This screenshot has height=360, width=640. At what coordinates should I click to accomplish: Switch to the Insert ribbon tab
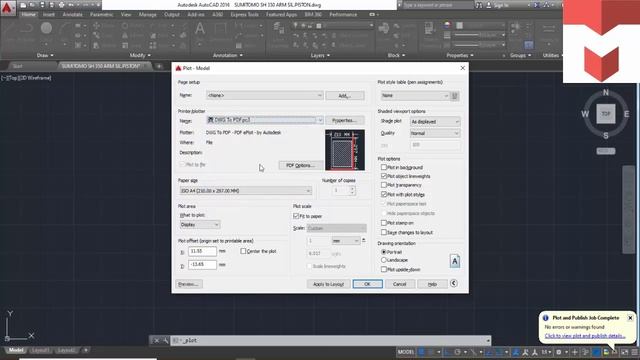[x=49, y=14]
